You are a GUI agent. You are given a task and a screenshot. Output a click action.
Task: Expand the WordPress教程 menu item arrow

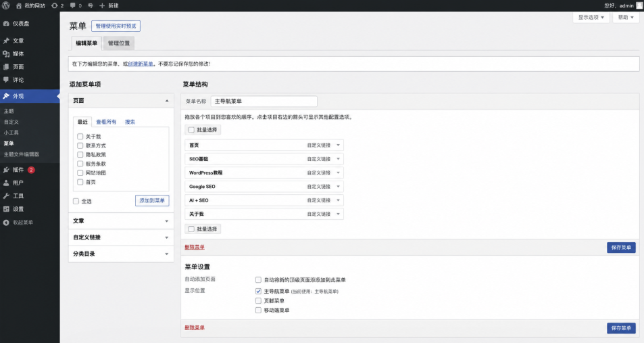point(339,173)
